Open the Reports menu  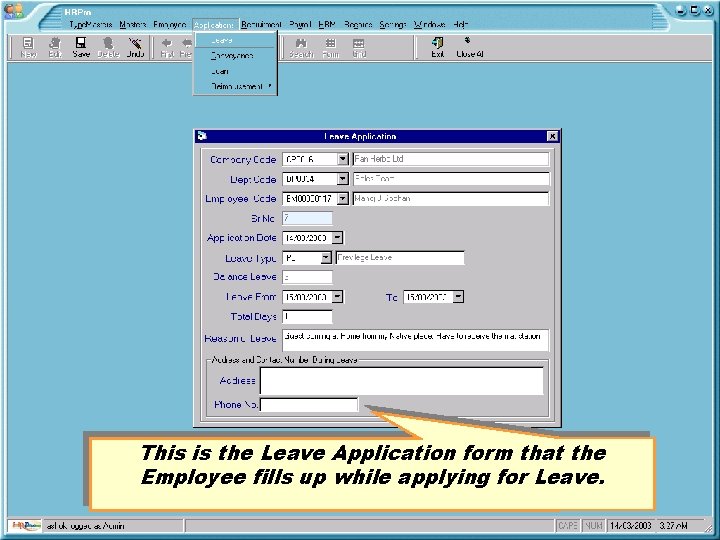click(358, 25)
